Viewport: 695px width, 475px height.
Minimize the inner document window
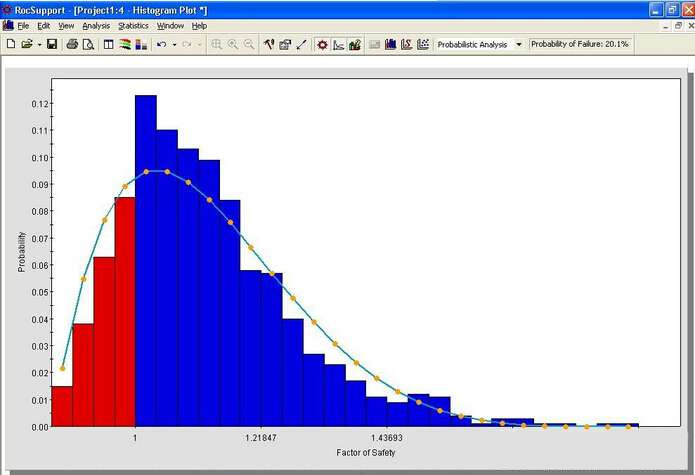(666, 26)
